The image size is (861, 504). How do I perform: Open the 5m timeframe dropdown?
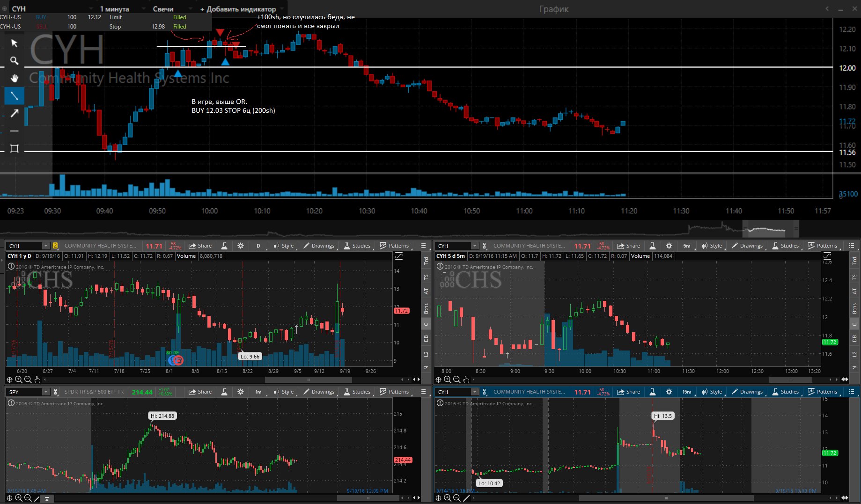click(x=687, y=246)
